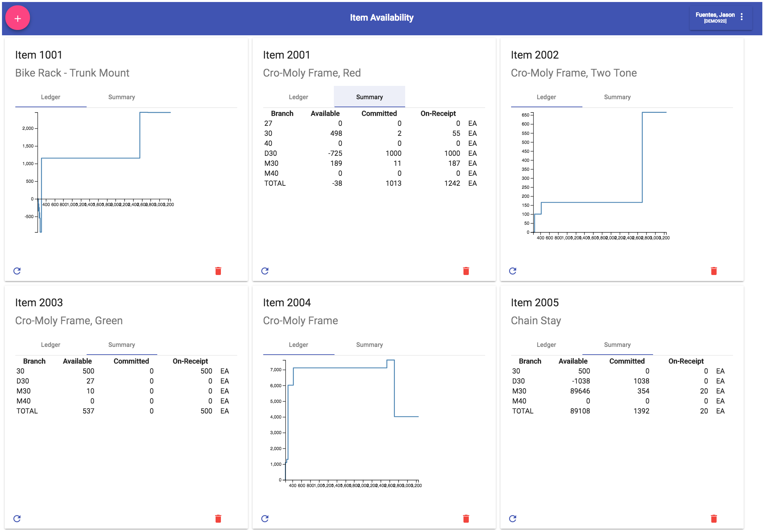Show the Ledger tab for Item 2005
The image size is (765, 532).
tap(546, 345)
